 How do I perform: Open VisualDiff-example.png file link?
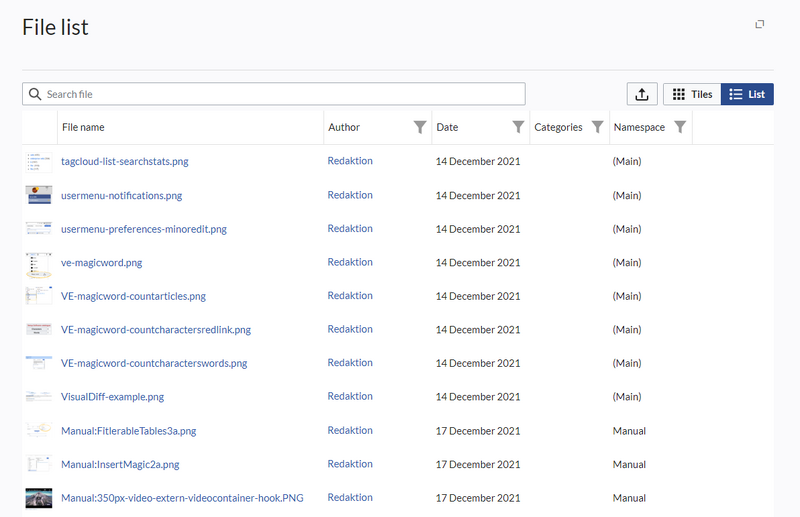click(112, 397)
